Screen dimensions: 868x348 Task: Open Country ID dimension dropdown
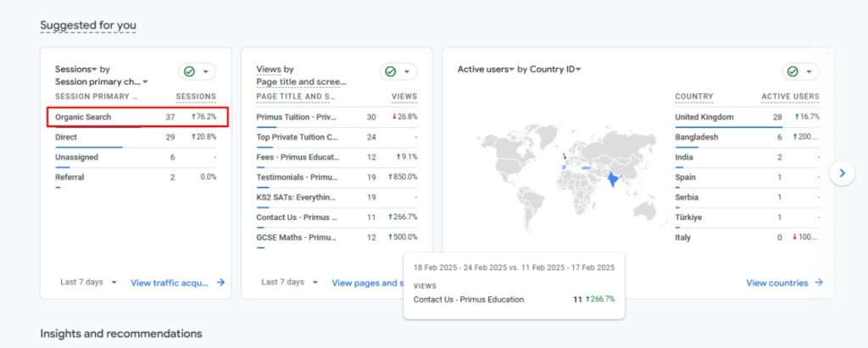[x=556, y=69]
